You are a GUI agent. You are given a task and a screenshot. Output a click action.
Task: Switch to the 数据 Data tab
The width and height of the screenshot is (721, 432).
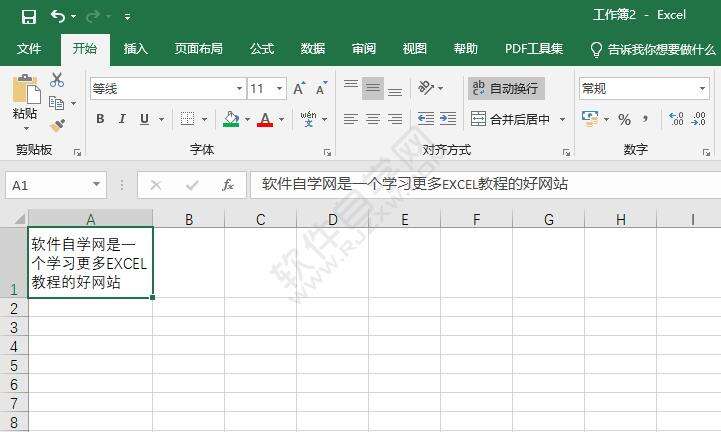pyautogui.click(x=313, y=49)
